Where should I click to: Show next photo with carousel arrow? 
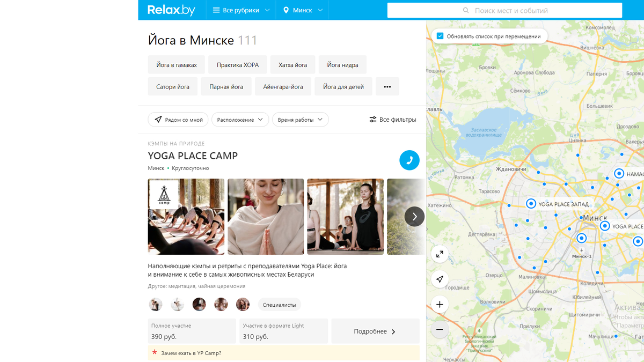[414, 216]
